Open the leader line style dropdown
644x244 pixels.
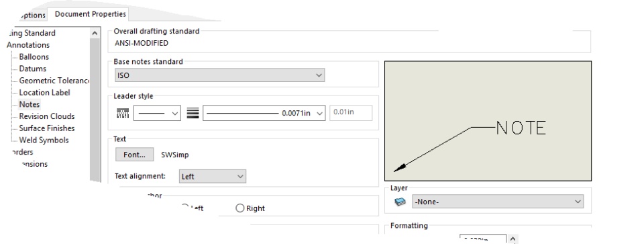(x=157, y=113)
